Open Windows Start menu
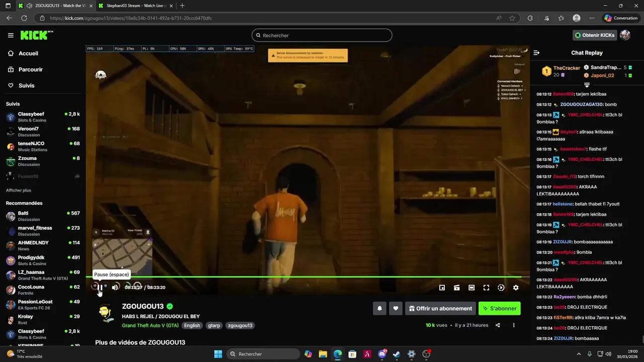Image resolution: width=644 pixels, height=362 pixels. [x=218, y=354]
